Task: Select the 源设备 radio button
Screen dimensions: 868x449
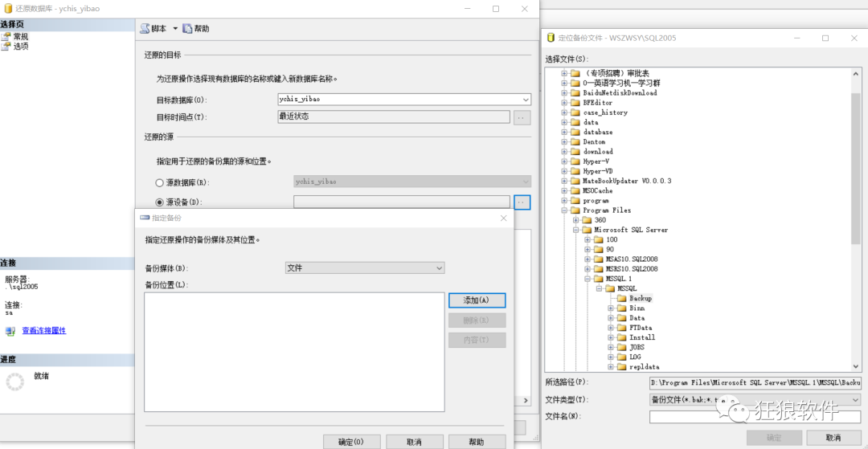Action: tap(159, 202)
